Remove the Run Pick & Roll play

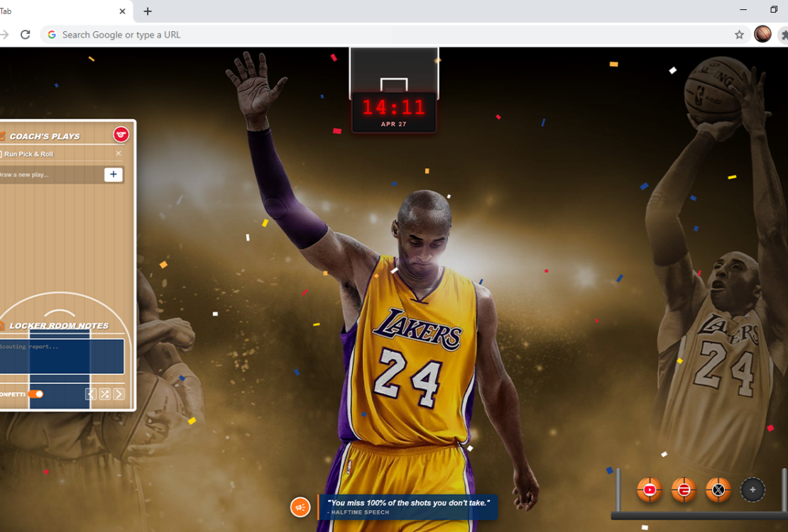(119, 153)
